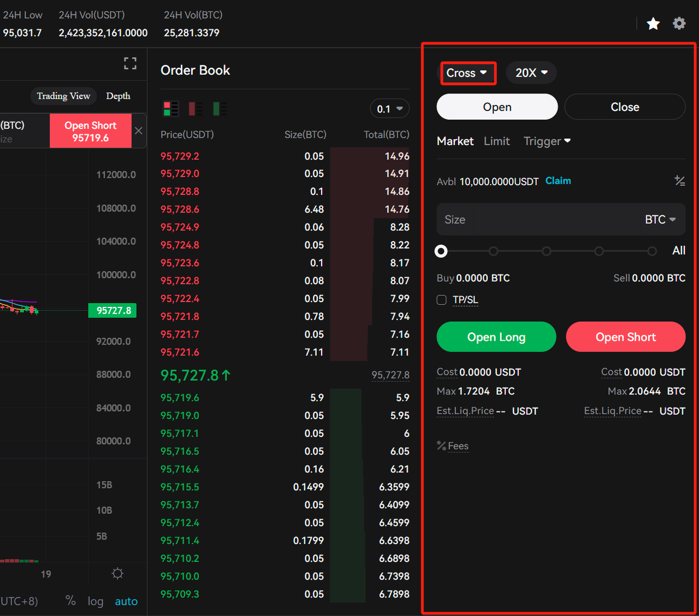Toggle log scale on chart
This screenshot has width=699, height=616.
click(x=96, y=601)
